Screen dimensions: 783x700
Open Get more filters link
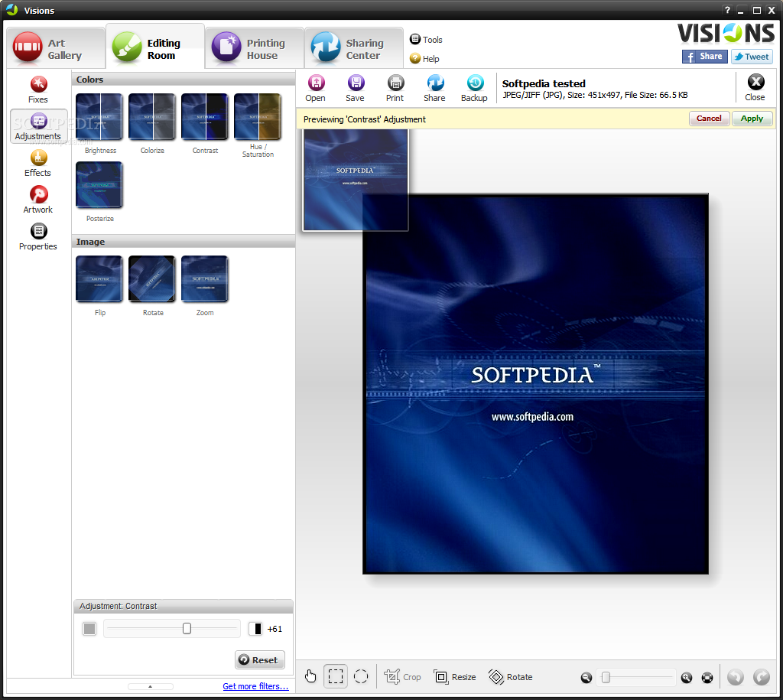click(255, 686)
